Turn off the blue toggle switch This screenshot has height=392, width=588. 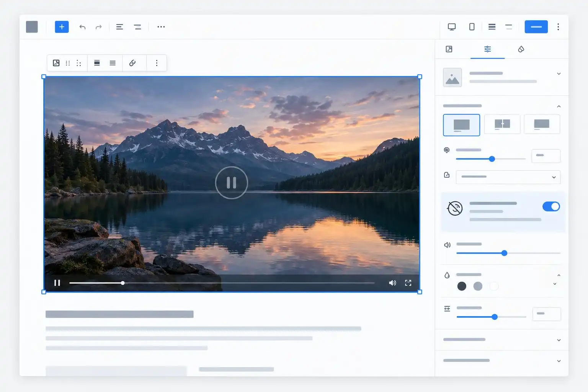pyautogui.click(x=551, y=206)
